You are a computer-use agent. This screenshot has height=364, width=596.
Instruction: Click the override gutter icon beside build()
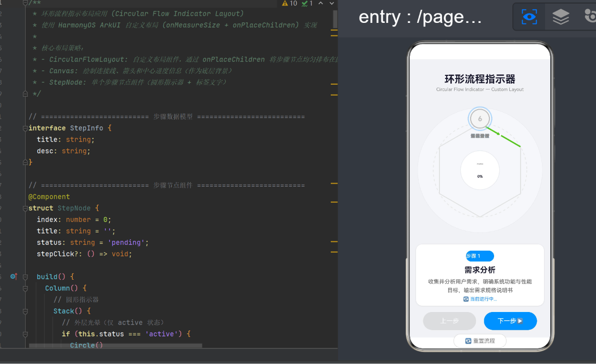click(14, 277)
